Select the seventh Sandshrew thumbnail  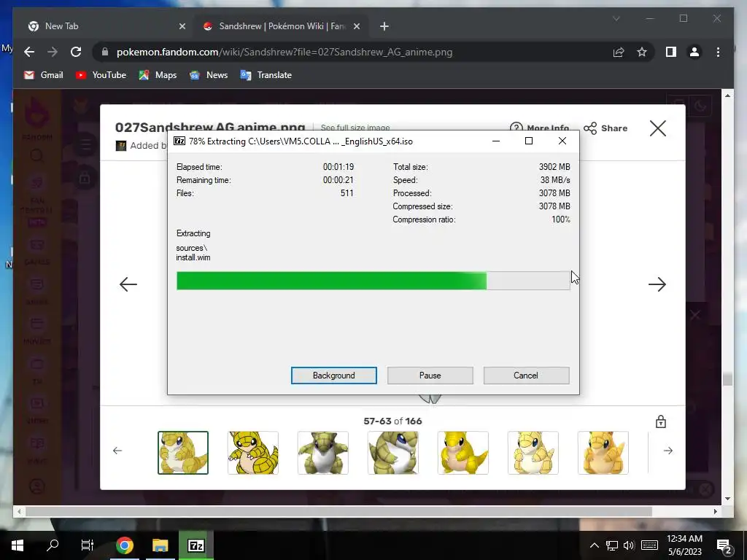click(x=603, y=453)
